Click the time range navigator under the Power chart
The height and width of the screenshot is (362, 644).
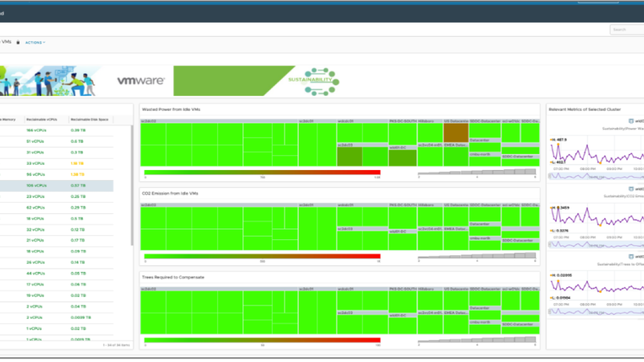[x=596, y=176]
